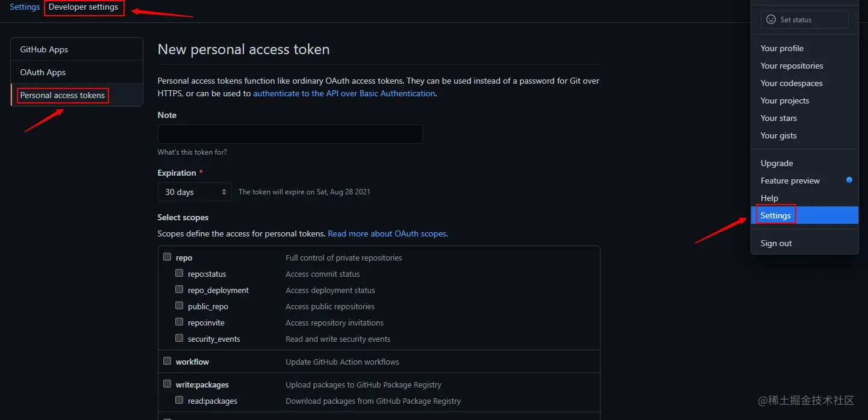
Task: Click the Select scopes heading
Action: coord(183,217)
